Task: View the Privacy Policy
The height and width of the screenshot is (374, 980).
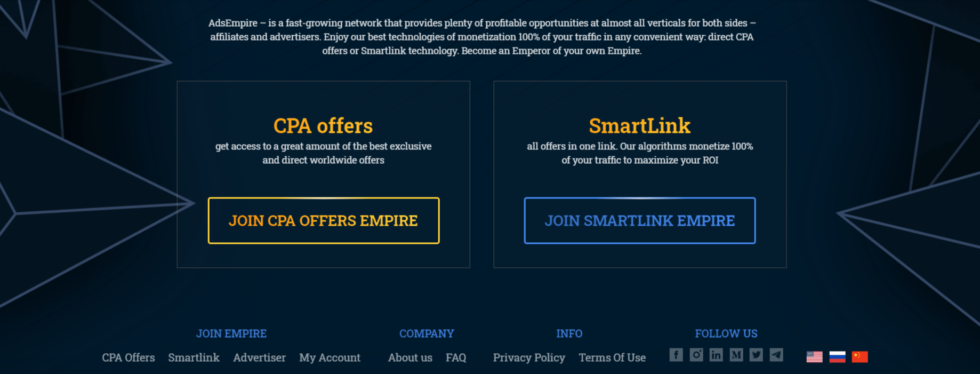Action: (x=529, y=358)
